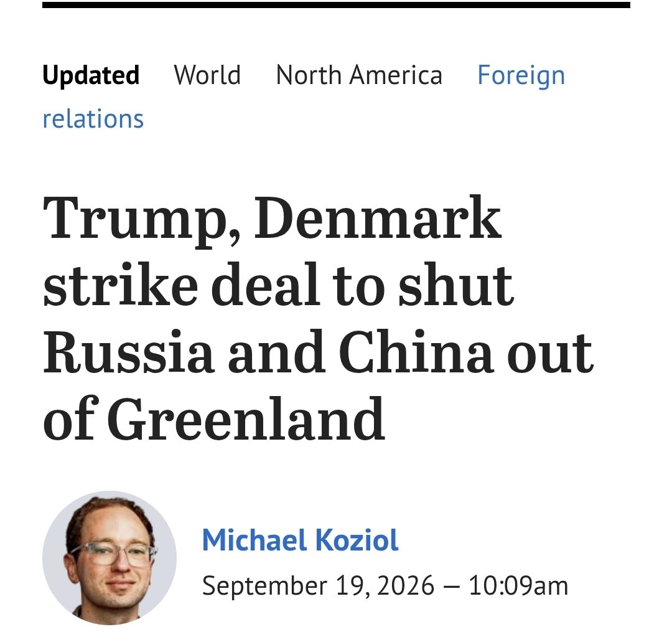Click the Michael Koziol author name link
Image resolution: width=672 pixels, height=642 pixels.
click(x=300, y=540)
